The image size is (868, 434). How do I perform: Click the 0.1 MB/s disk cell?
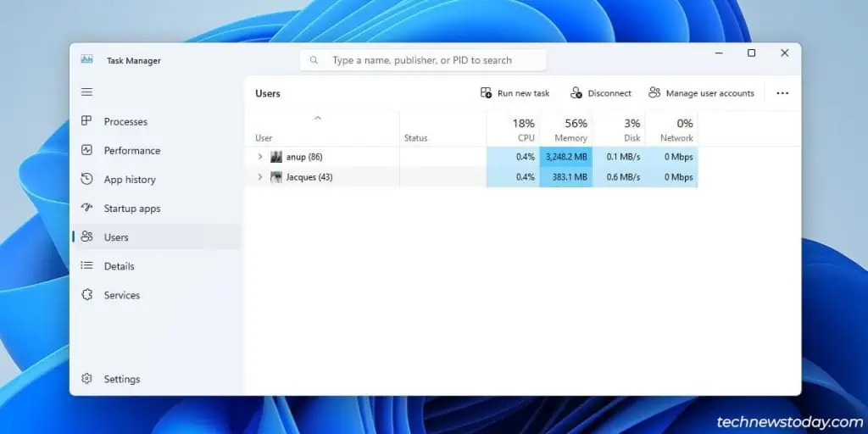coord(619,157)
